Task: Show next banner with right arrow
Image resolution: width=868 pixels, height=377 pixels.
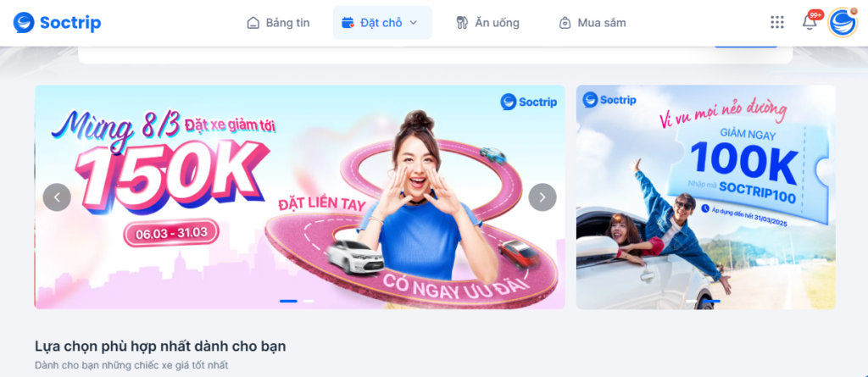Action: (x=542, y=197)
